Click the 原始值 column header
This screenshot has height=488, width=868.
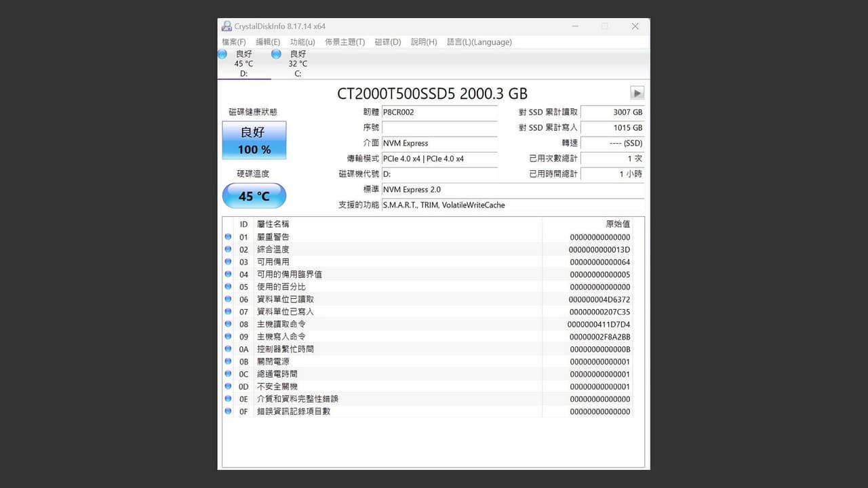618,224
